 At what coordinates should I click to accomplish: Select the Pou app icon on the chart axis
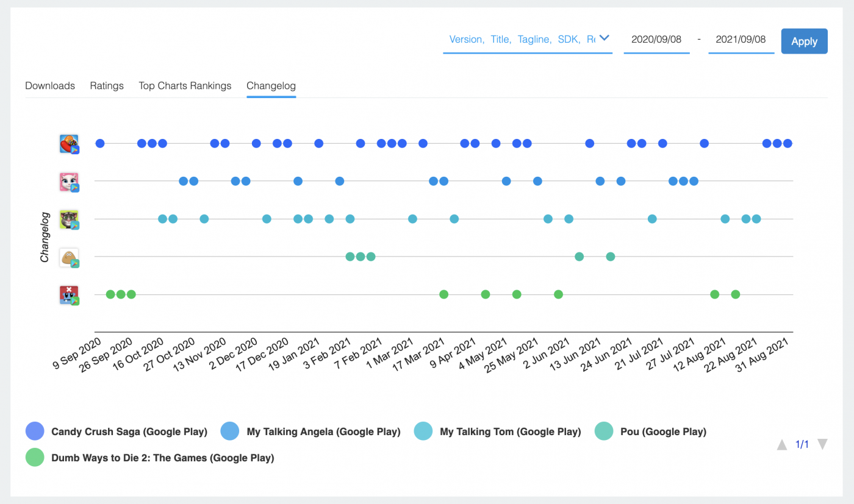pos(69,257)
